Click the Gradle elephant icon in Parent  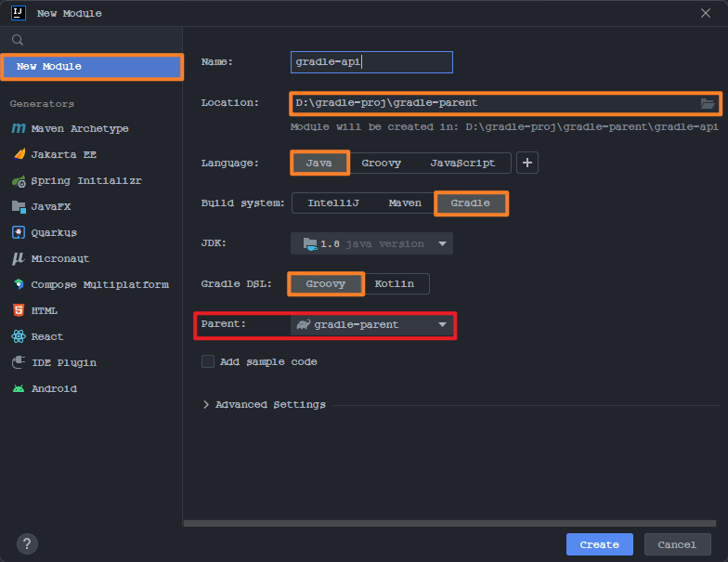pyautogui.click(x=303, y=324)
